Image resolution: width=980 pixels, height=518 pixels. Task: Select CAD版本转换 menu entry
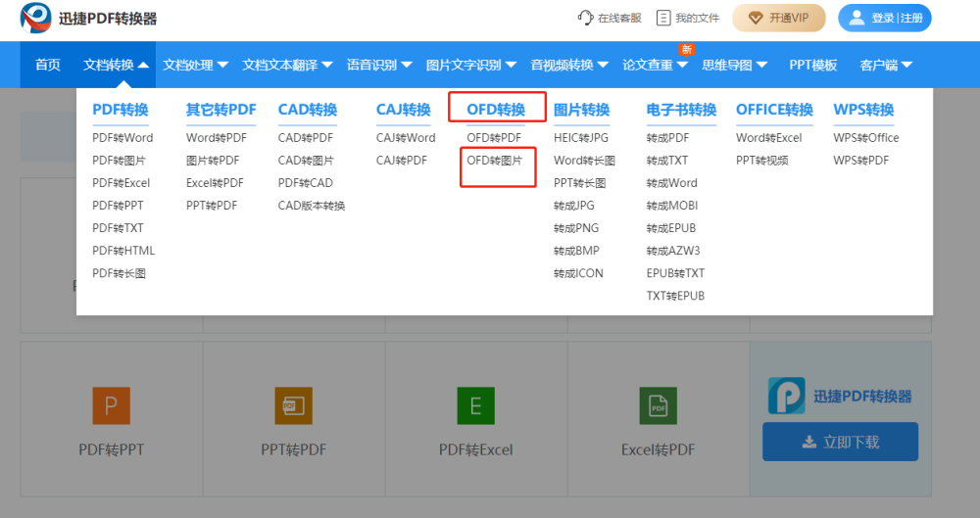312,206
